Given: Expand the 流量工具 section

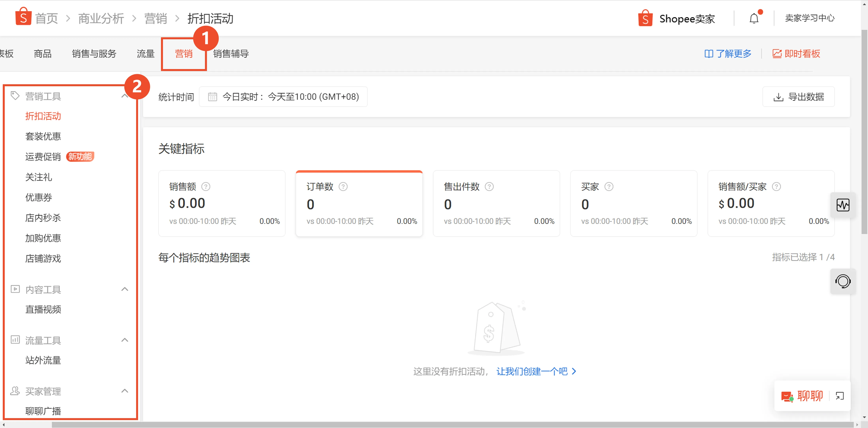Looking at the screenshot, I should coord(125,340).
